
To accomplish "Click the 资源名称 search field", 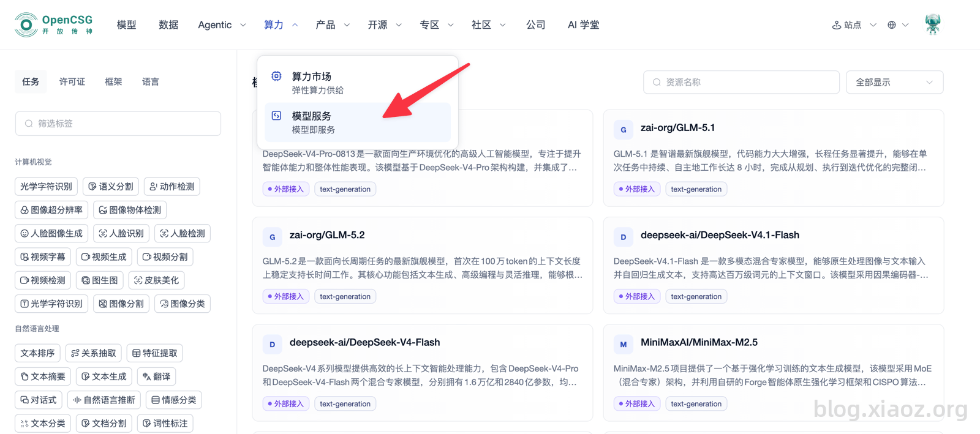I will (741, 82).
